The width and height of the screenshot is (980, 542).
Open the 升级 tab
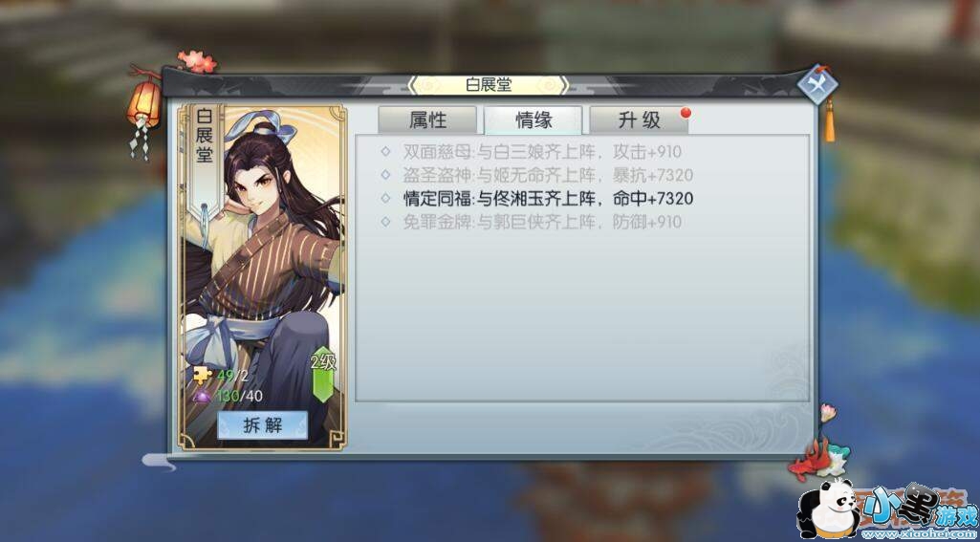(639, 119)
